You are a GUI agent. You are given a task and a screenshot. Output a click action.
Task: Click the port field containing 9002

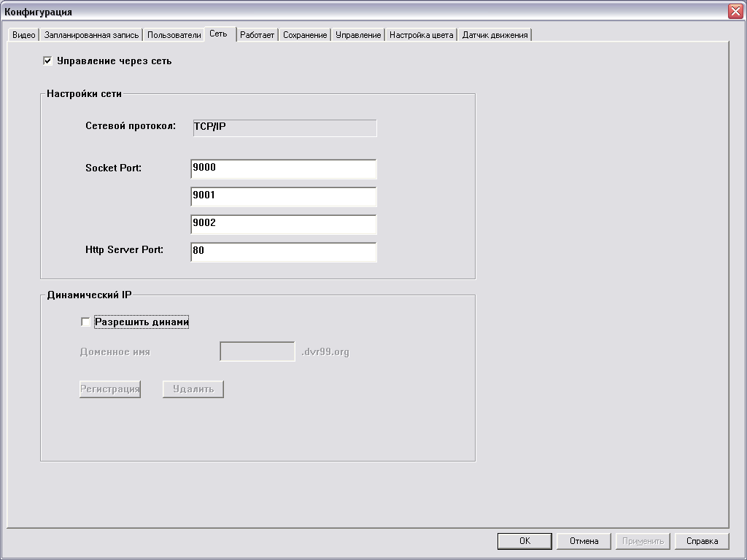283,224
